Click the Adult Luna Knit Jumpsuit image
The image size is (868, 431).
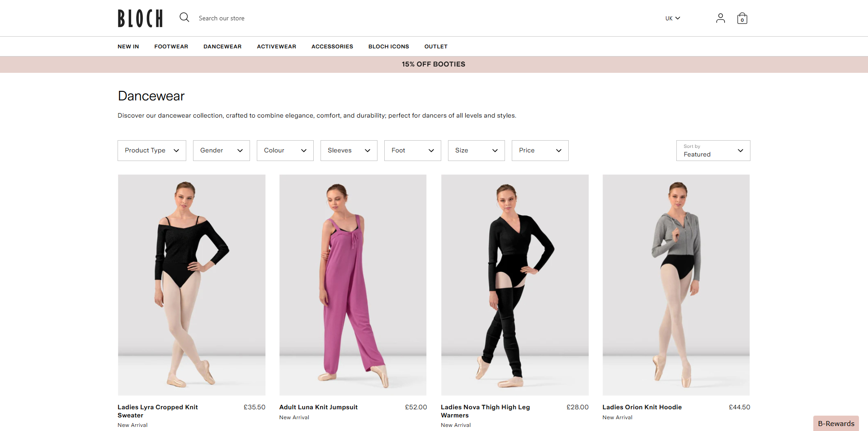click(353, 285)
